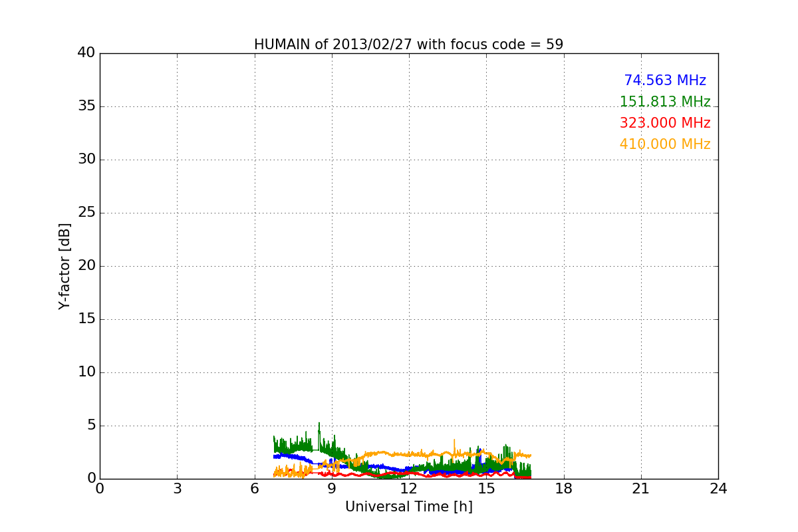Select the '323.000 MHz' legend label

pyautogui.click(x=665, y=123)
